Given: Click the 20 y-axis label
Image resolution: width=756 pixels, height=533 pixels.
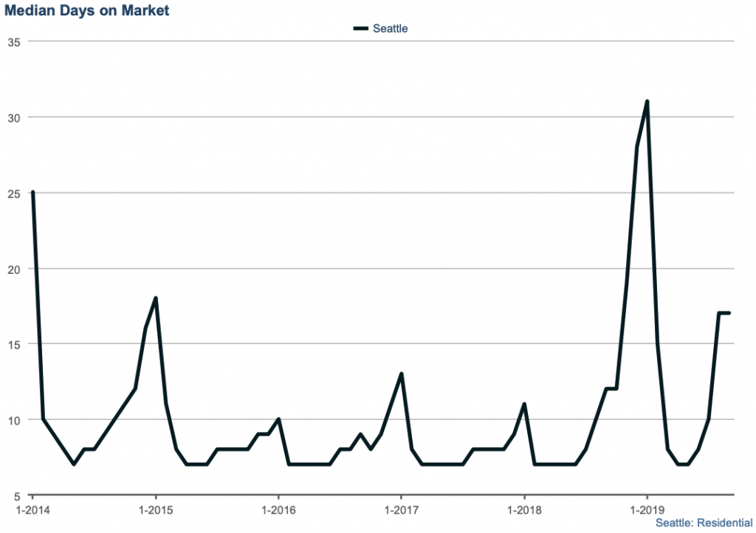Looking at the screenshot, I should pos(13,269).
